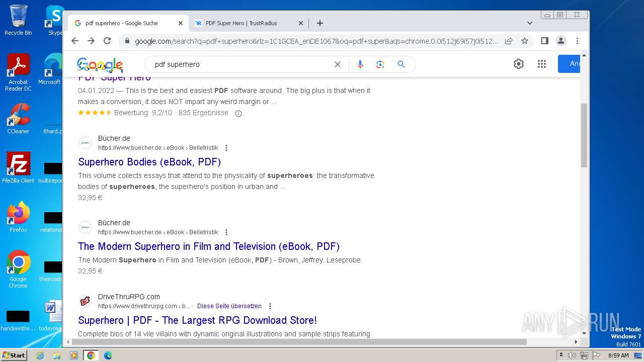Open options for DriveThruRPG result
This screenshot has height=362, width=644.
270,306
